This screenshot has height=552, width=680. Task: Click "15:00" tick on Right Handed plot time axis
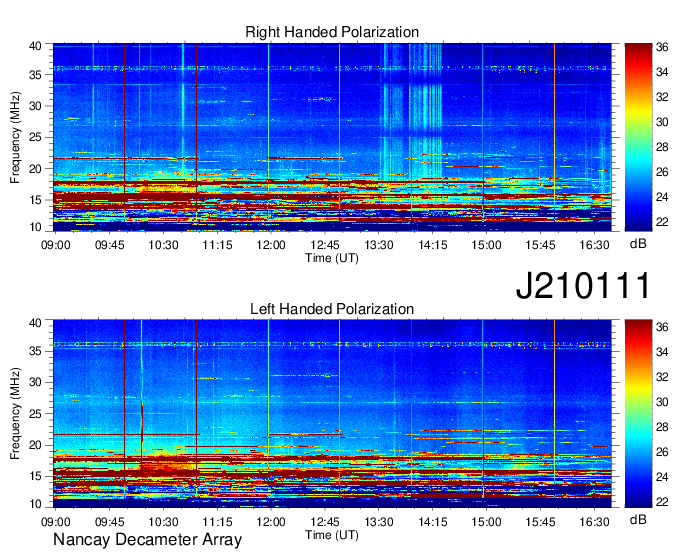tap(486, 245)
